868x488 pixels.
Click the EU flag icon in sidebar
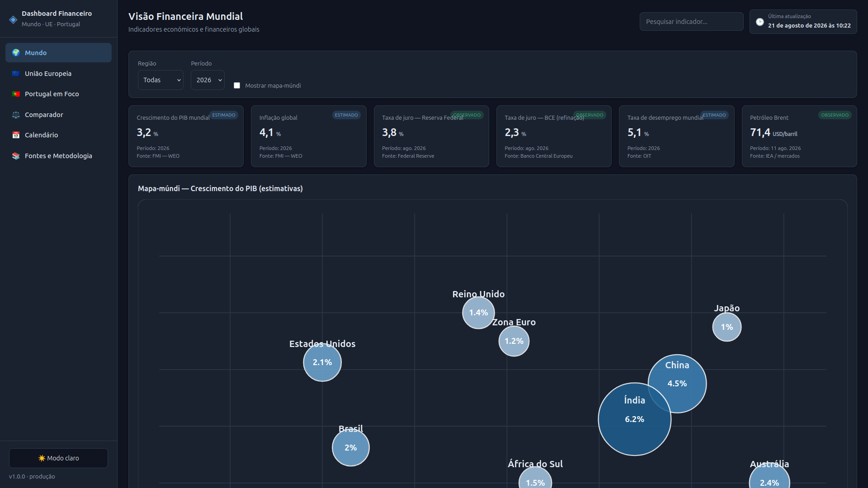point(16,74)
